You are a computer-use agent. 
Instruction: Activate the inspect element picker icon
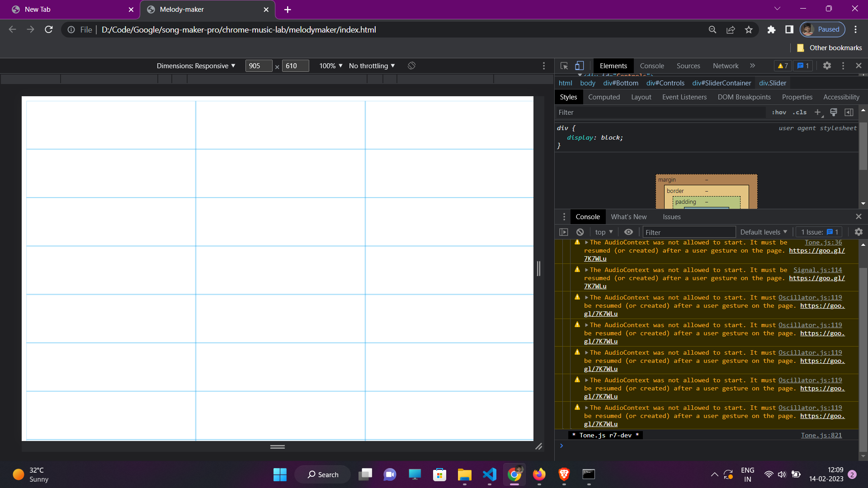point(564,66)
